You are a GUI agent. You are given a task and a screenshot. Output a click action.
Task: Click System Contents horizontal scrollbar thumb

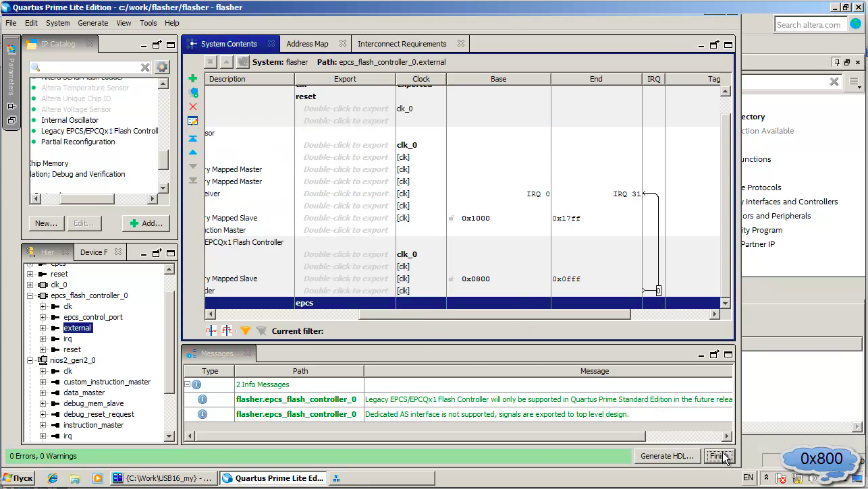[x=495, y=315]
